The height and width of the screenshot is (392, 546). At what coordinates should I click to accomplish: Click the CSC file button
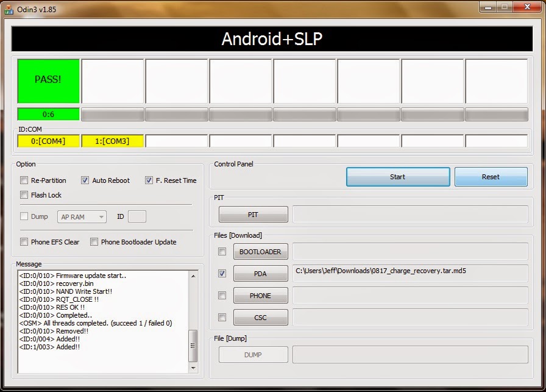[x=260, y=318]
